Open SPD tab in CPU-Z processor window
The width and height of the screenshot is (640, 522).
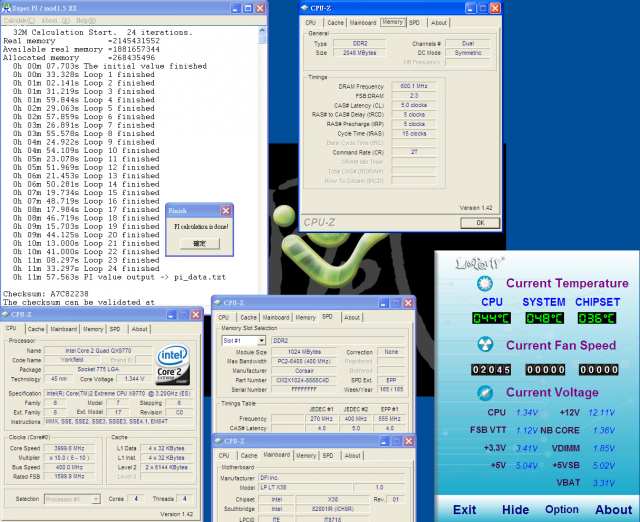pos(115,329)
